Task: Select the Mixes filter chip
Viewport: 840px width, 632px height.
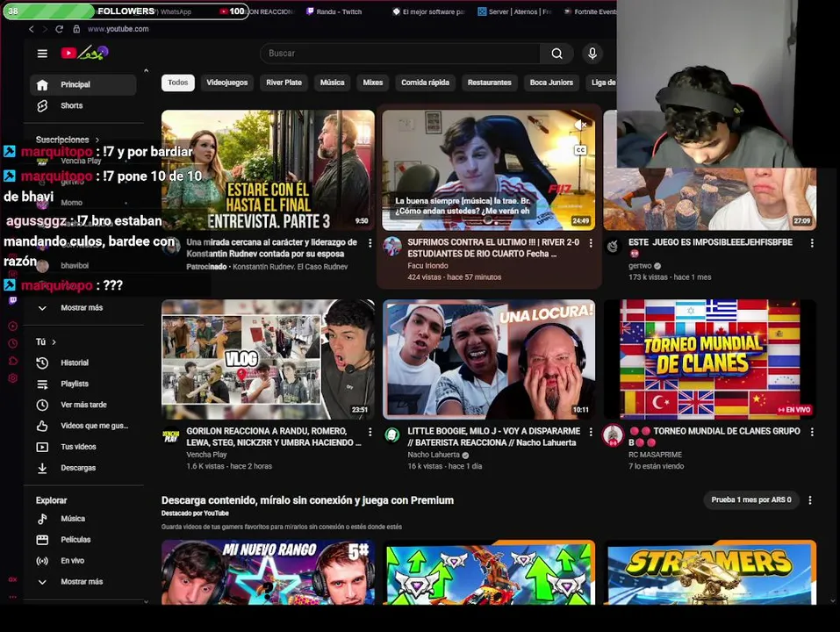Action: 373,83
